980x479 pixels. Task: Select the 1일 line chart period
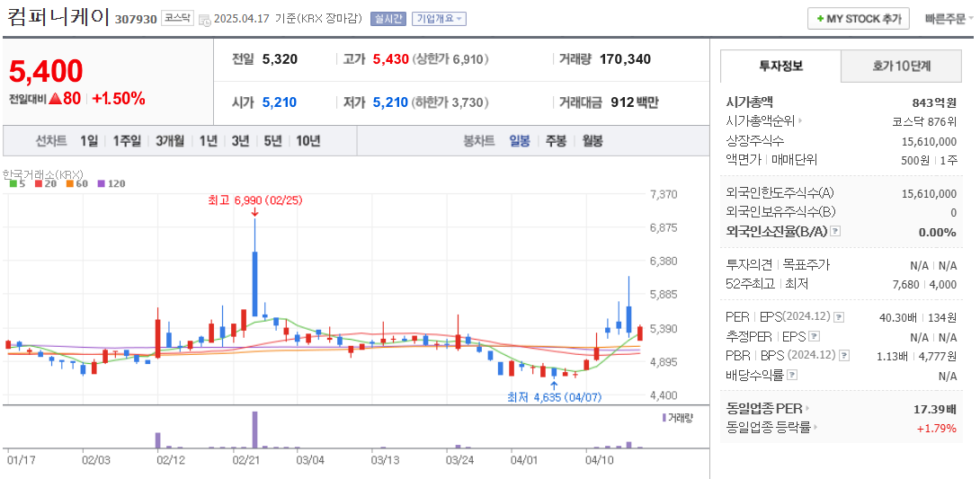[x=89, y=141]
